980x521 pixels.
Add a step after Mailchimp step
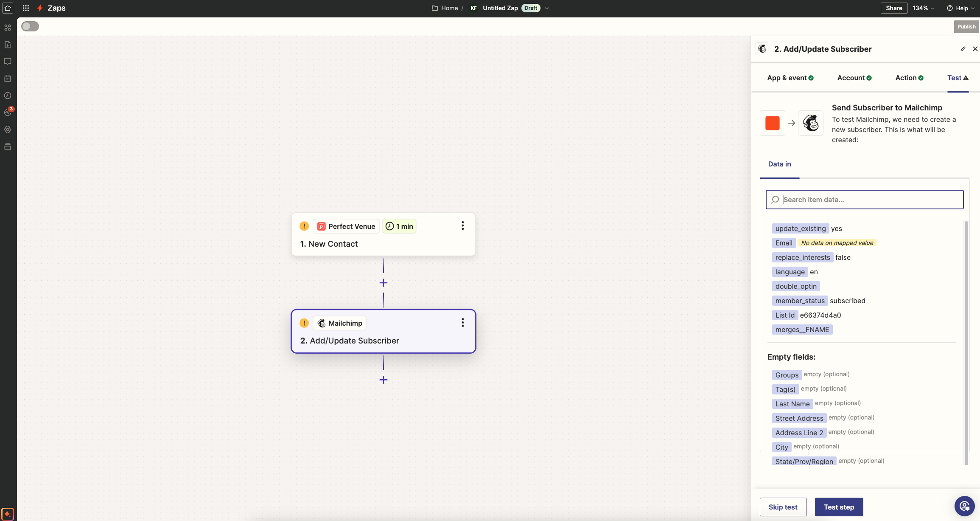pos(383,380)
